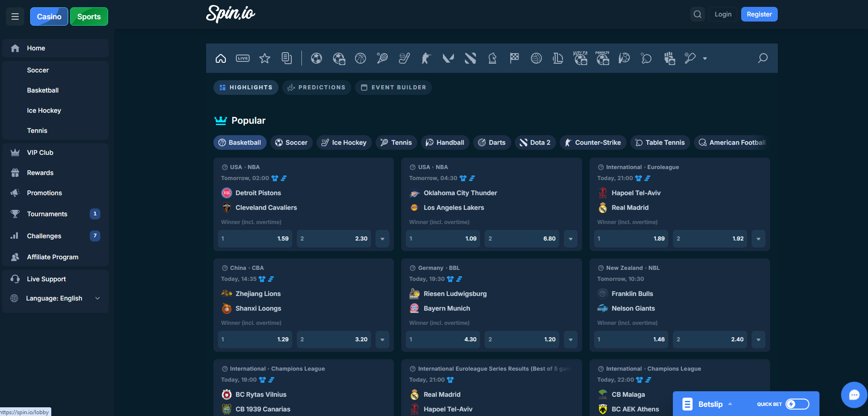Select the checkered racing flag icon
868x416 pixels.
pos(514,58)
